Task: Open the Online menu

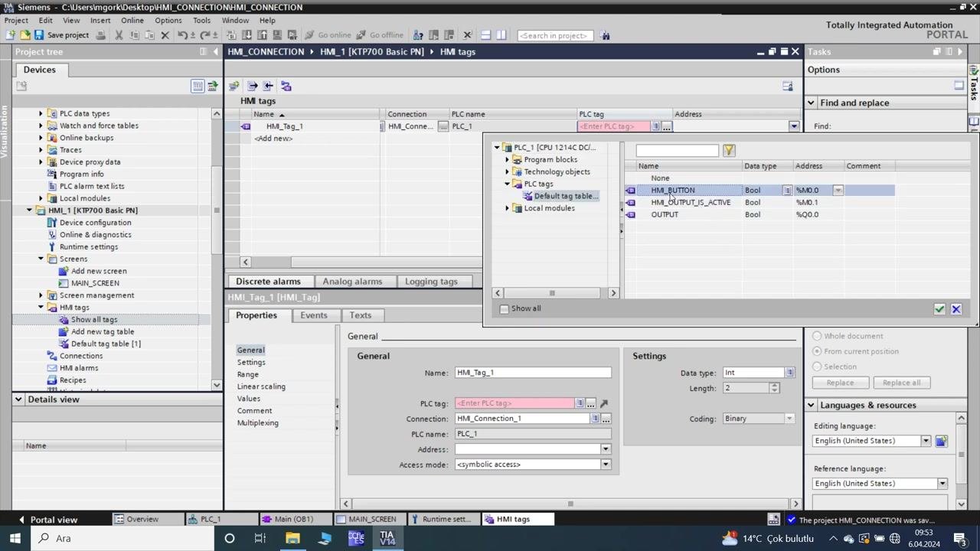Action: click(132, 21)
